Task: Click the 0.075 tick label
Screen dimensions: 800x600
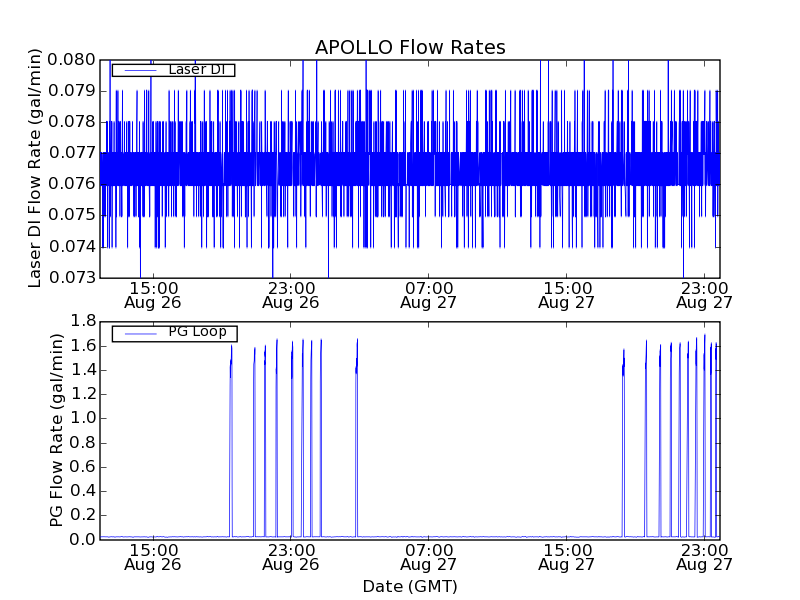Action: click(71, 215)
